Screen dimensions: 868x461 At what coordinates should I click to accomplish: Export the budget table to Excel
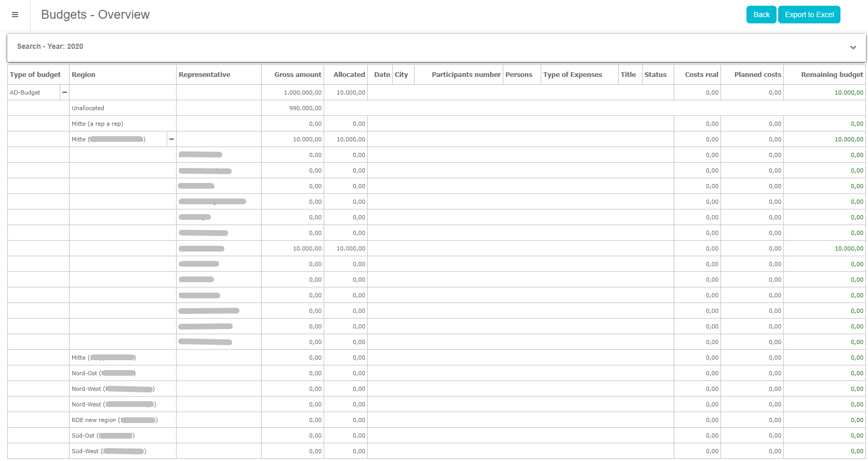[809, 15]
